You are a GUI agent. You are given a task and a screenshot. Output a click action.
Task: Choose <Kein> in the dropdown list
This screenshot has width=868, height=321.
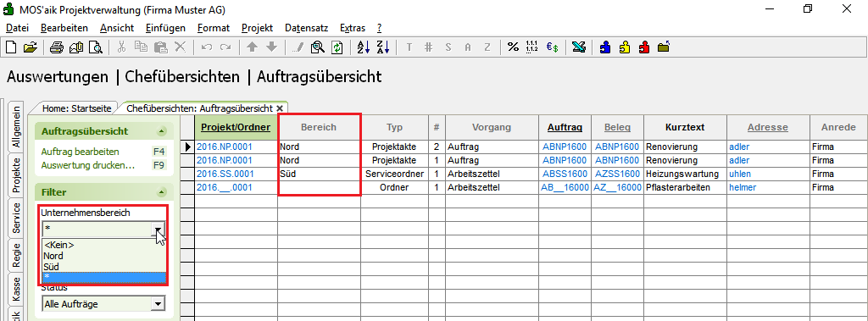click(104, 245)
